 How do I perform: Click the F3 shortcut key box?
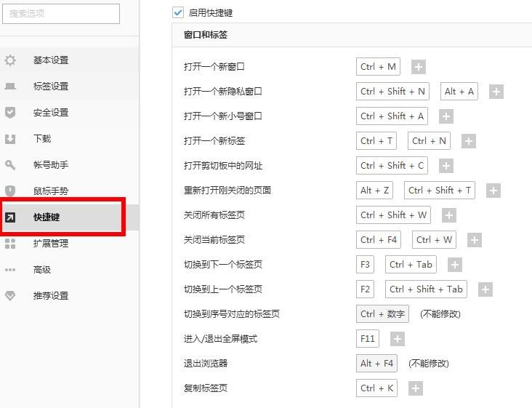pyautogui.click(x=365, y=265)
